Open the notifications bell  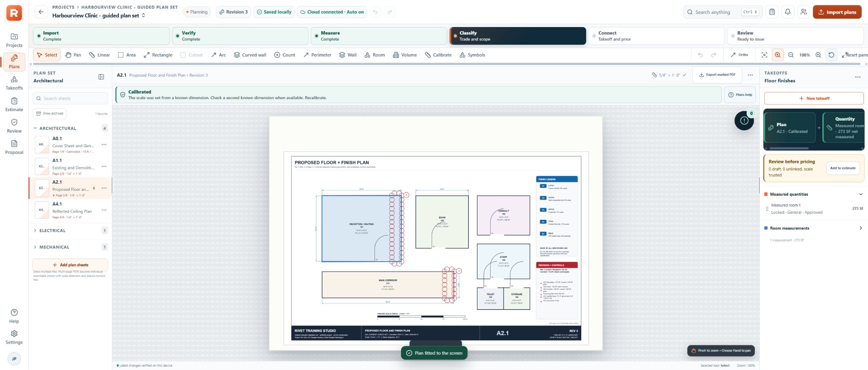pos(788,12)
